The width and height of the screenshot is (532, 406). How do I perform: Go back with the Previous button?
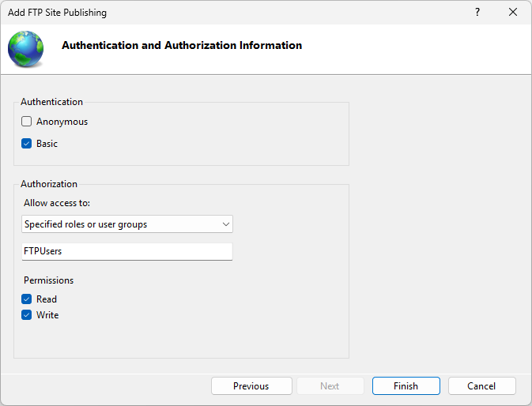251,386
